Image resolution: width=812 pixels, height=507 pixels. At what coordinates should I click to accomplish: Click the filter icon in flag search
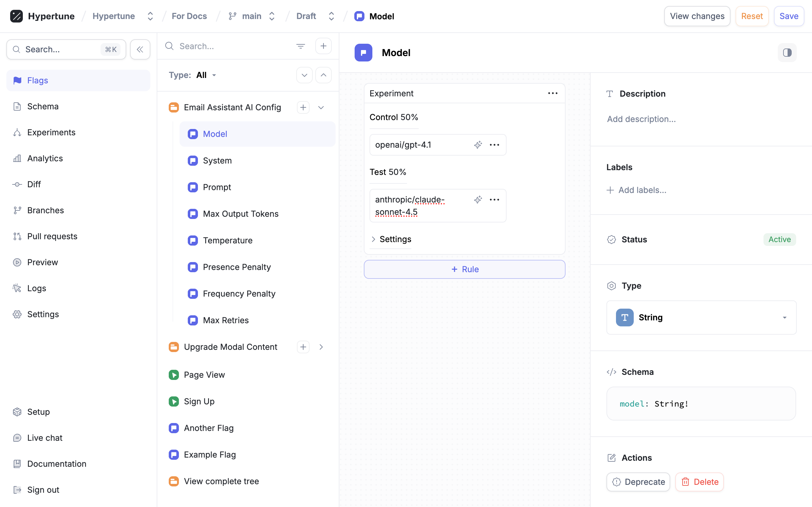point(300,46)
